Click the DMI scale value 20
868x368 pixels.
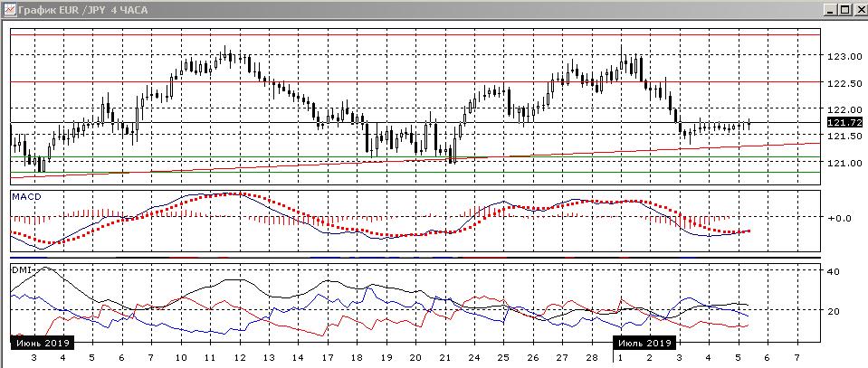pos(835,311)
